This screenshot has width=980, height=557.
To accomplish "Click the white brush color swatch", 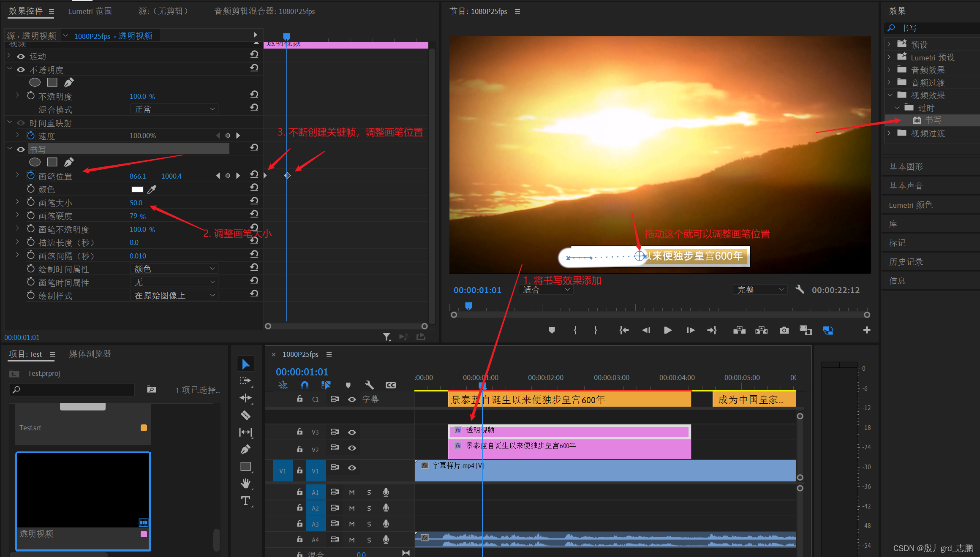I will pos(137,190).
